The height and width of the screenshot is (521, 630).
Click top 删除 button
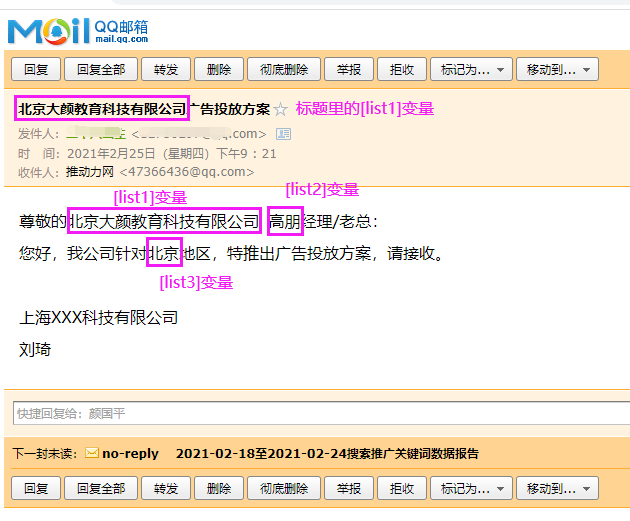[219, 69]
